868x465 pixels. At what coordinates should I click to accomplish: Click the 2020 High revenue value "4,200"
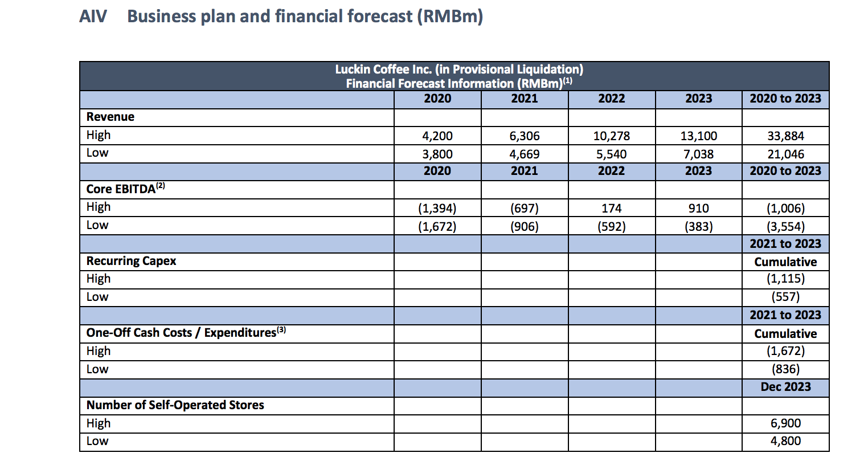point(437,136)
